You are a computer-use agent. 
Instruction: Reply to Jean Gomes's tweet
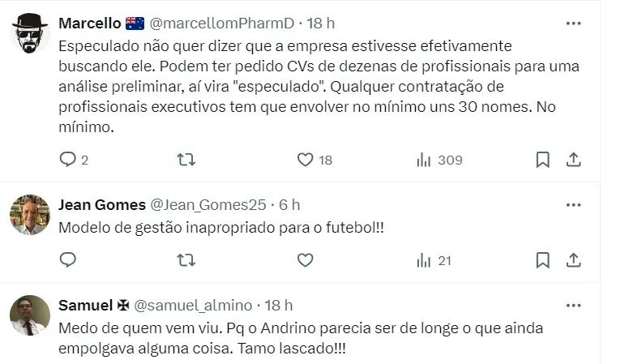pos(68,260)
